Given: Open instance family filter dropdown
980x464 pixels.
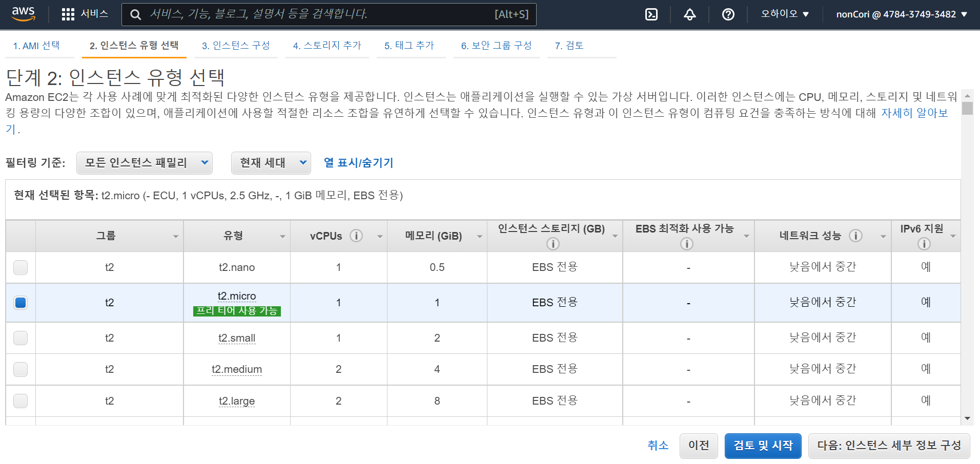Looking at the screenshot, I should 145,163.
